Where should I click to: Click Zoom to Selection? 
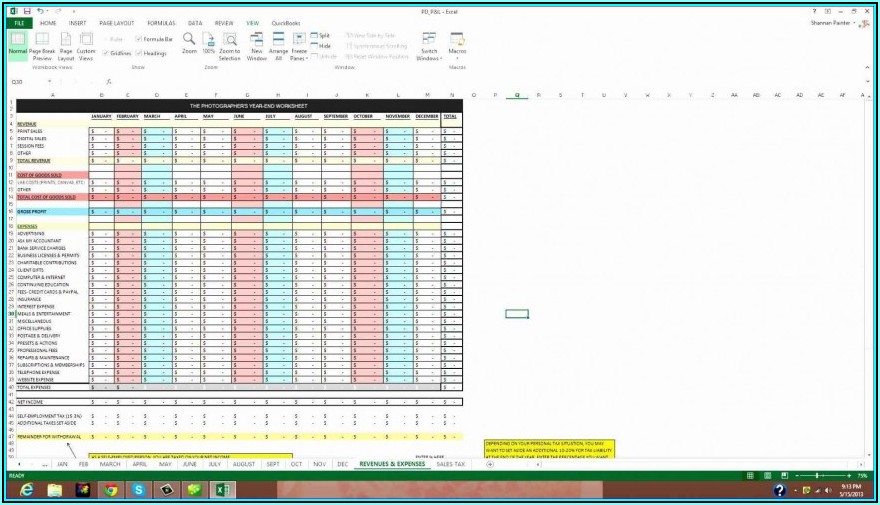click(x=230, y=45)
